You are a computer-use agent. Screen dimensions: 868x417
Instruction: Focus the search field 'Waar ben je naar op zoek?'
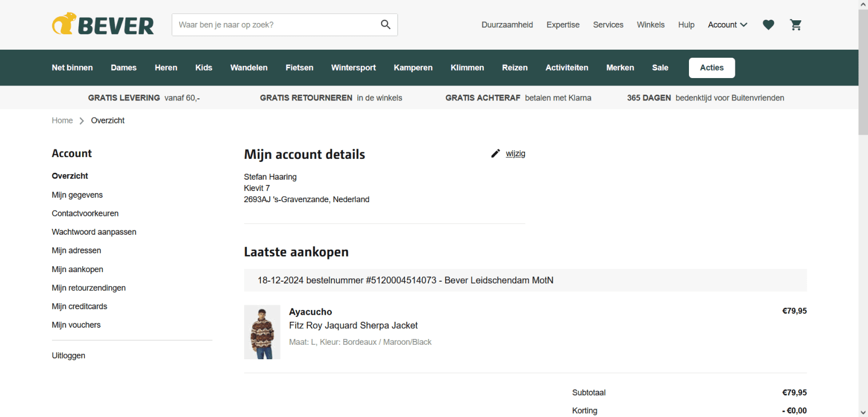tap(284, 25)
